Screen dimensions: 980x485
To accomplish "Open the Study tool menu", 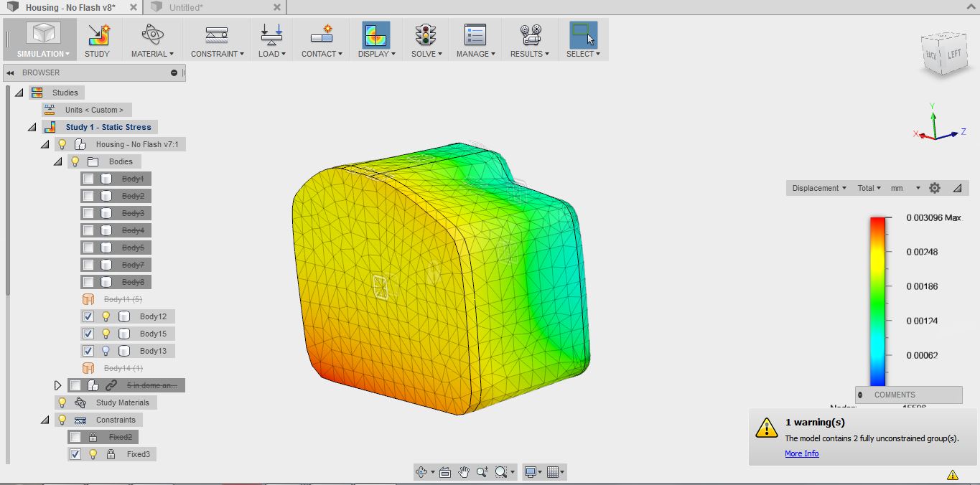I will pyautogui.click(x=98, y=39).
